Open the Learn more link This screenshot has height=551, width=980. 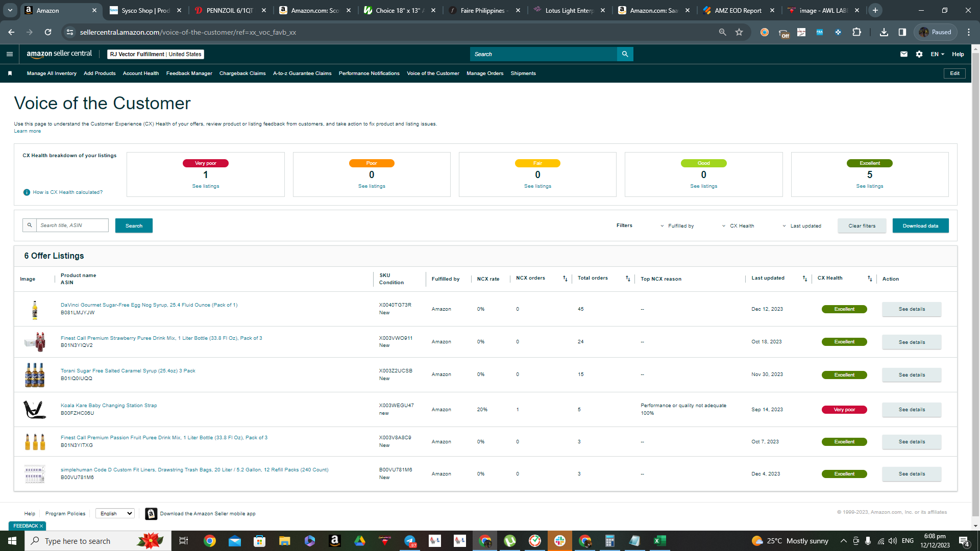coord(28,131)
